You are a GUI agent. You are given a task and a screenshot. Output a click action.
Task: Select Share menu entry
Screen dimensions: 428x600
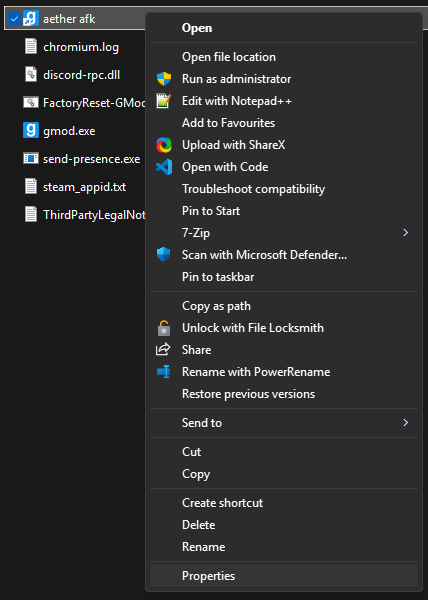pyautogui.click(x=284, y=350)
